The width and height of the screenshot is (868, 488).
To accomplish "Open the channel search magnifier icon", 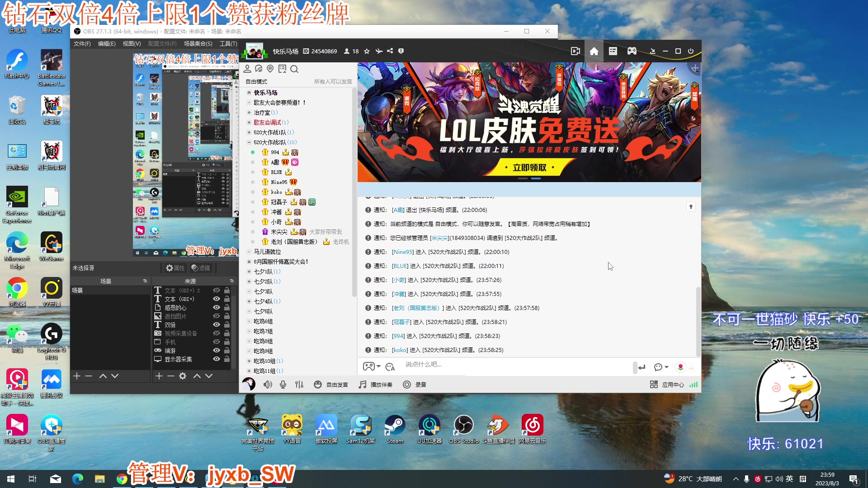I will click(294, 69).
